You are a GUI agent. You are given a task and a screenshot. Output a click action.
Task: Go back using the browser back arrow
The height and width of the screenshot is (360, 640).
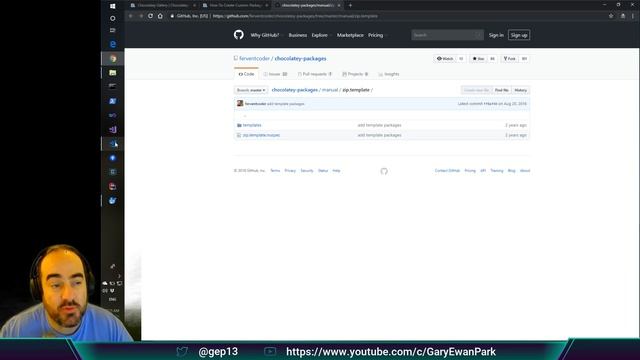pyautogui.click(x=131, y=16)
